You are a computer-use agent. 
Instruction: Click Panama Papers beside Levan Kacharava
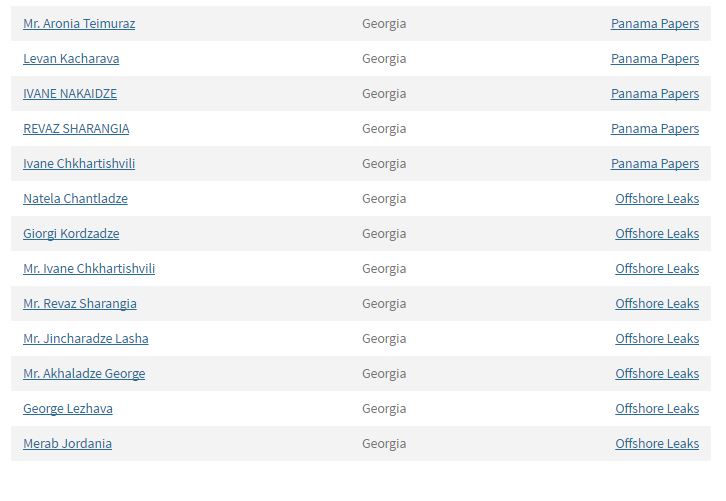(655, 59)
